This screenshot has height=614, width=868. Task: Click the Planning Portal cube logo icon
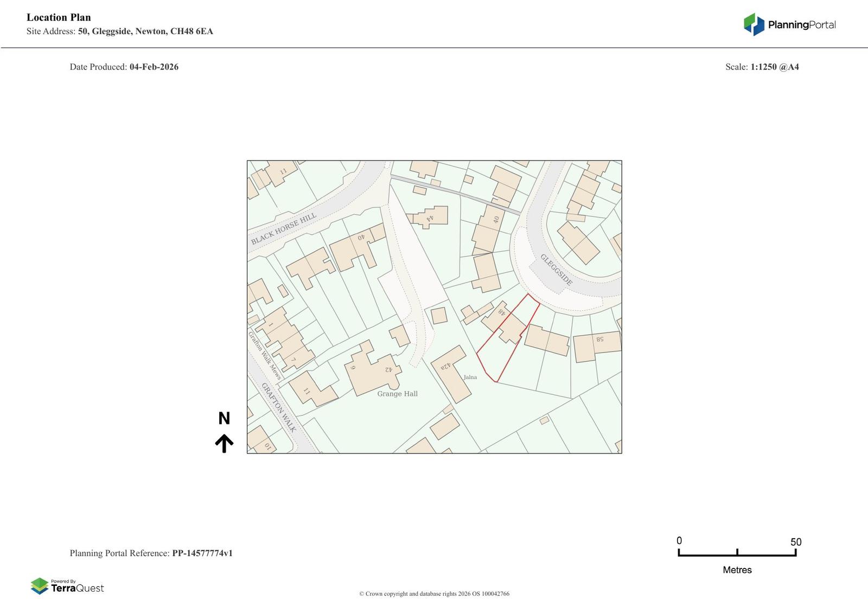pyautogui.click(x=754, y=24)
